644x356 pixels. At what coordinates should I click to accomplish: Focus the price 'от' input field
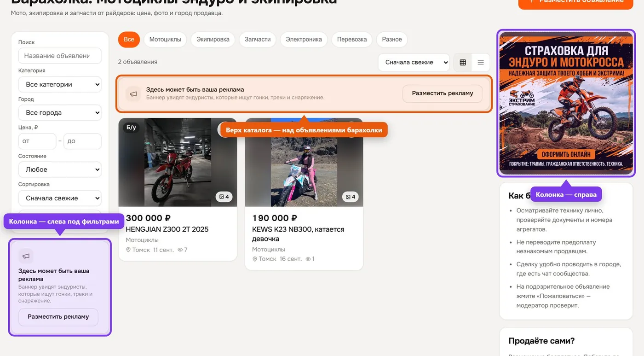click(37, 141)
